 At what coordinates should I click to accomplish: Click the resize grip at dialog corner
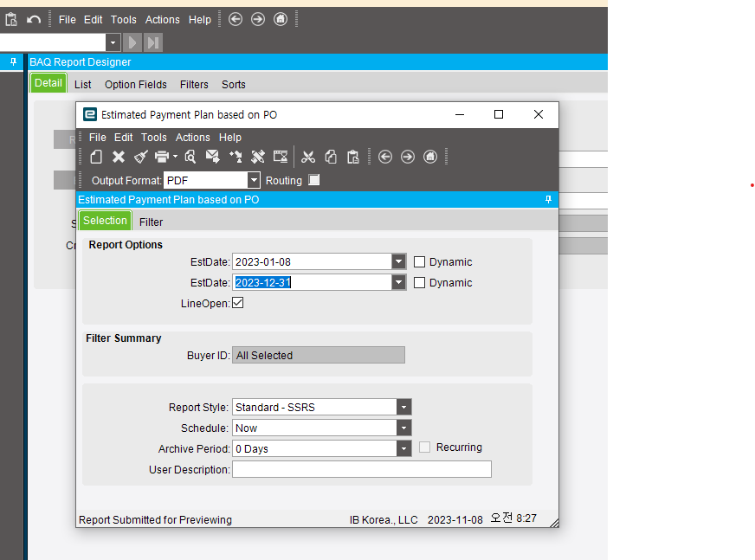coord(554,523)
